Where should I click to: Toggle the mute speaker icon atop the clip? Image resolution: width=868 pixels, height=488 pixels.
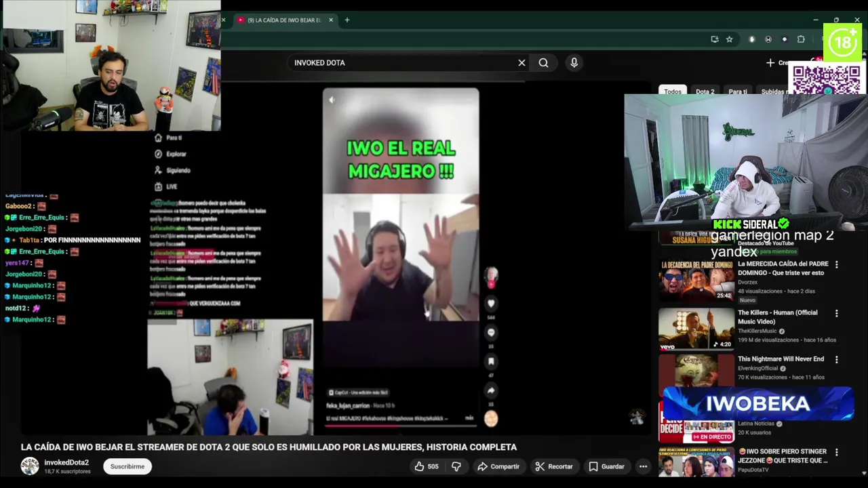[x=332, y=100]
